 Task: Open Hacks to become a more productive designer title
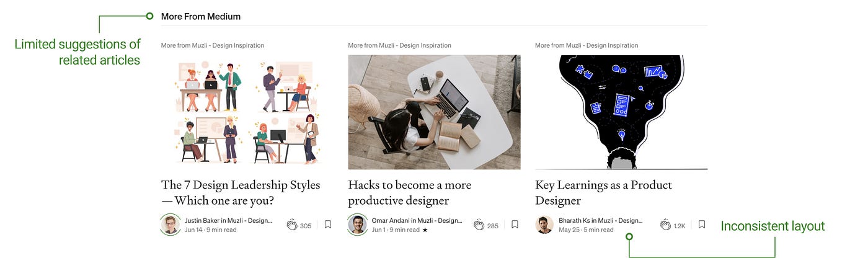pos(410,192)
